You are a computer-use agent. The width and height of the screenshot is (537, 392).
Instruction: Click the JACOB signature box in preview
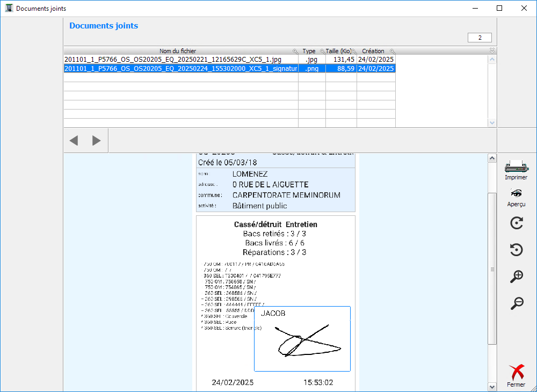[302, 339]
